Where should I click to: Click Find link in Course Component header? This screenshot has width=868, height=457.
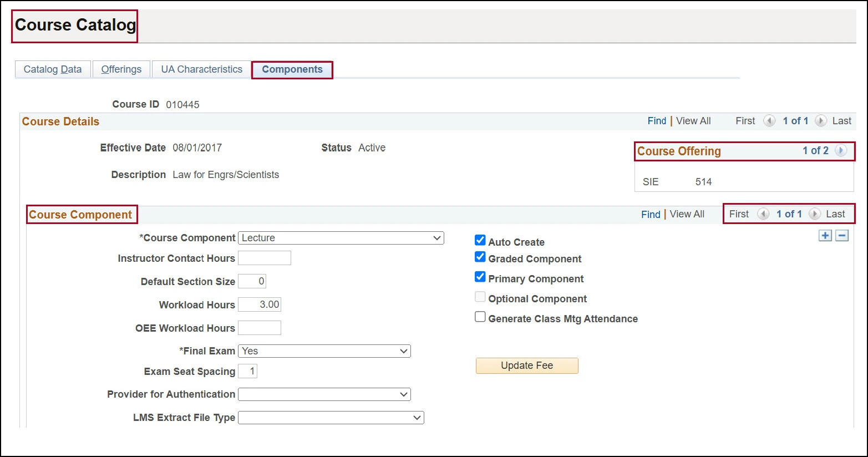click(x=651, y=214)
